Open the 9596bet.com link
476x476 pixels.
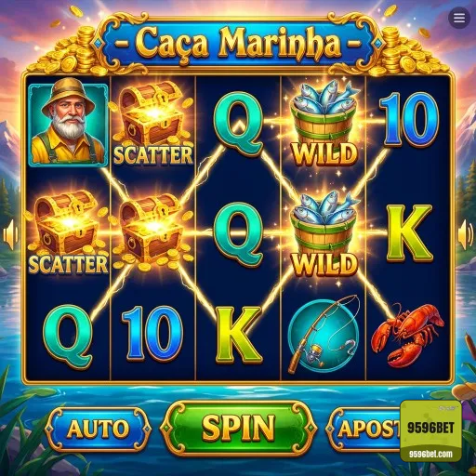pos(430,455)
